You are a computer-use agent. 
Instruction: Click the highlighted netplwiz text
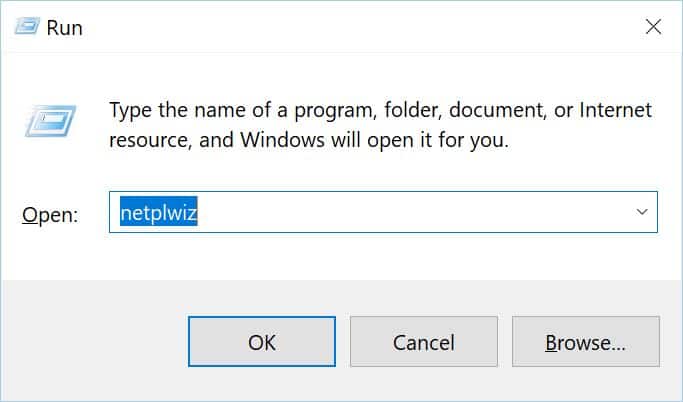point(159,212)
